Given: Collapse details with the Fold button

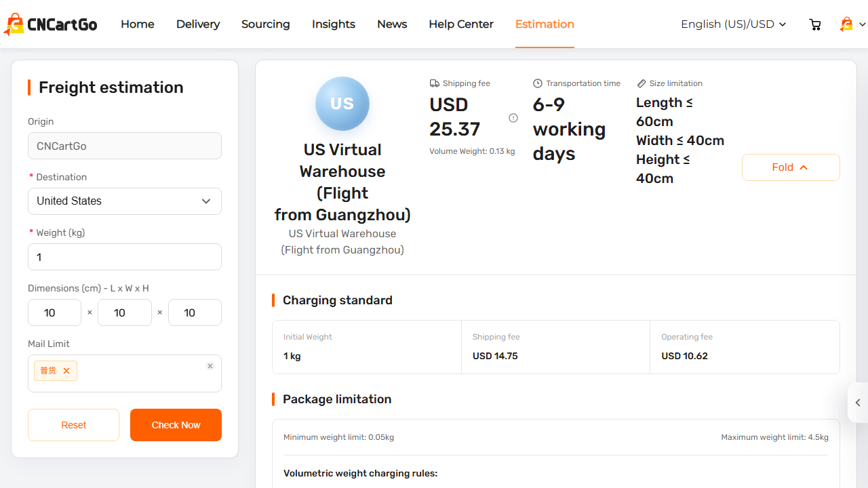Looking at the screenshot, I should coord(791,167).
